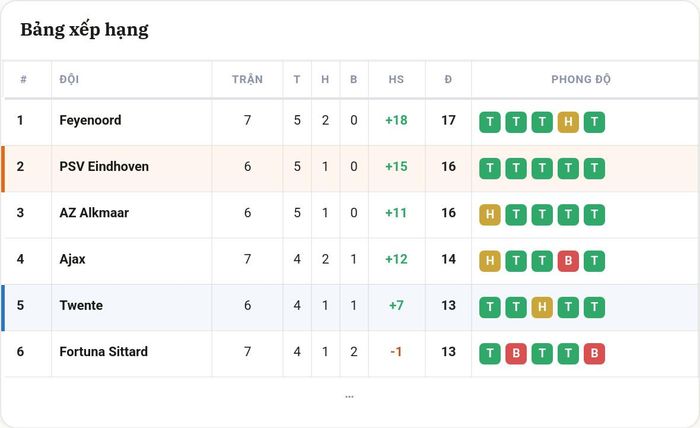
Task: Click Feyenoord's yellow H draw badge
Action: 568,122
